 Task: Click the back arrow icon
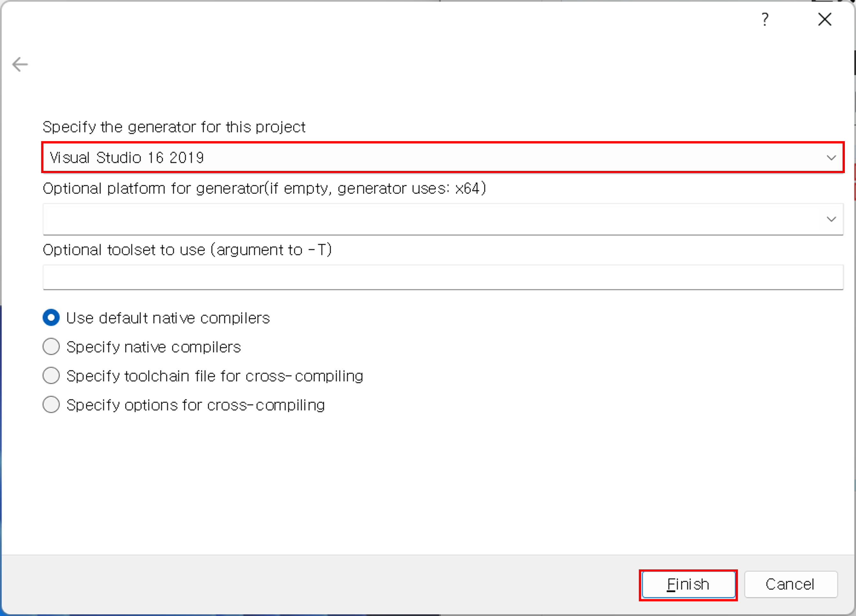click(x=20, y=64)
